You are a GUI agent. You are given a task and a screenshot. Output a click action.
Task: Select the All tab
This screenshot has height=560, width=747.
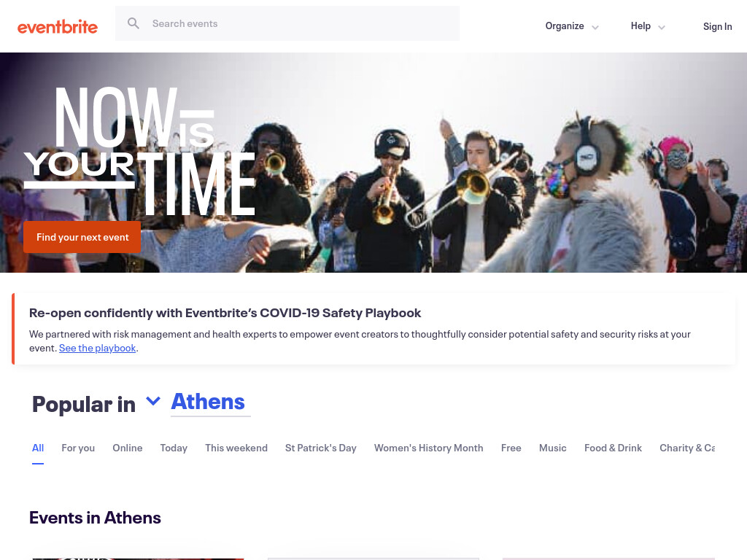[x=38, y=448]
